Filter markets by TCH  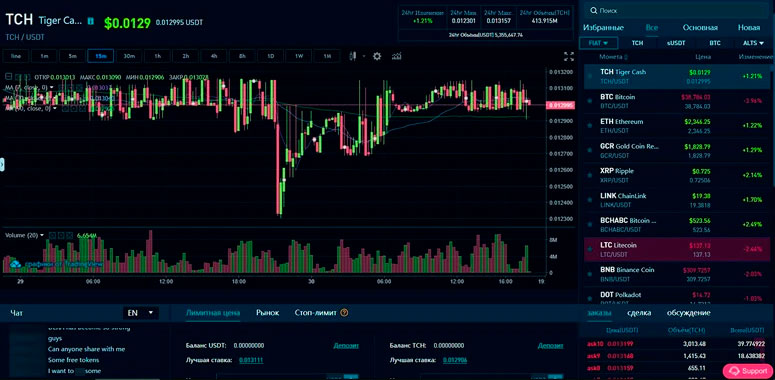tap(638, 43)
